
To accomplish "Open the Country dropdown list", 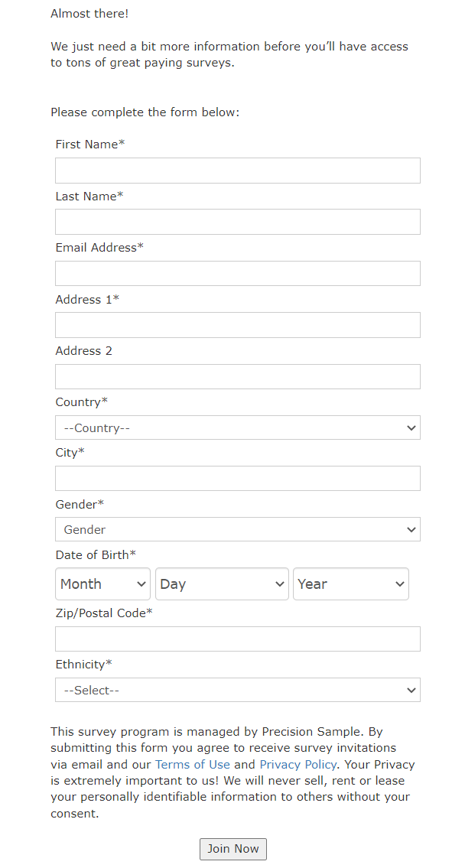I will 237,427.
